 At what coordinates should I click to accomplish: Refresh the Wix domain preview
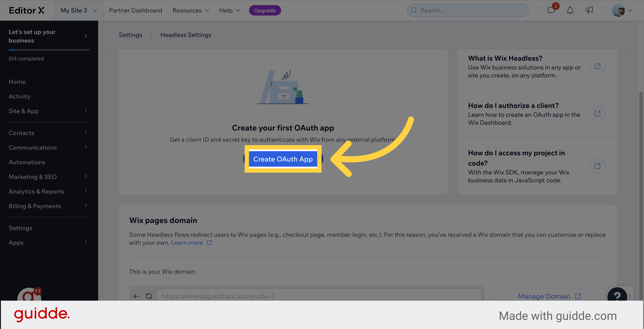click(x=149, y=296)
